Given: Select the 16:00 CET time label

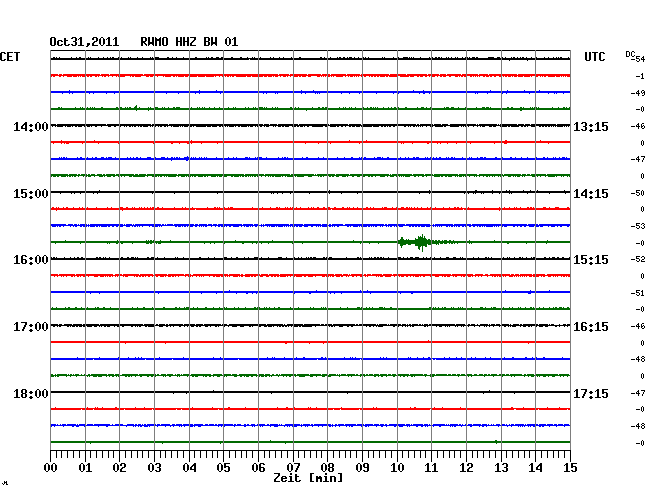Looking at the screenshot, I should pos(31,260).
